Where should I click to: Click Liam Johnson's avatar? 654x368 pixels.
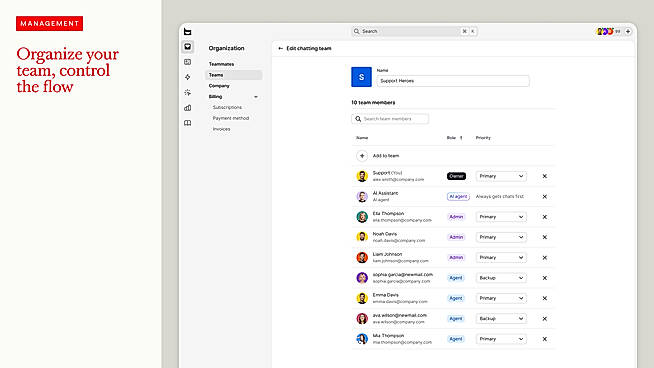click(x=362, y=257)
